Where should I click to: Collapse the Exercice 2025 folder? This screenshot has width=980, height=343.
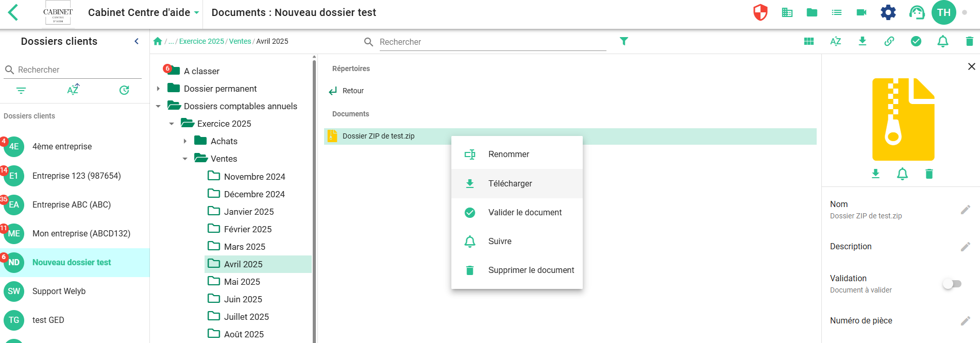[172, 124]
